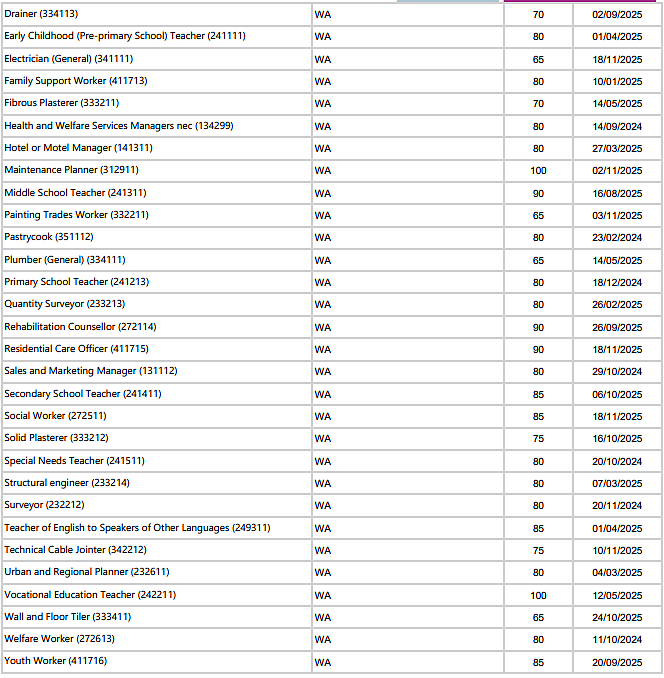Select Technical Cable Jointer date 10/11/2025
Screen dimensions: 664x678
pos(617,550)
